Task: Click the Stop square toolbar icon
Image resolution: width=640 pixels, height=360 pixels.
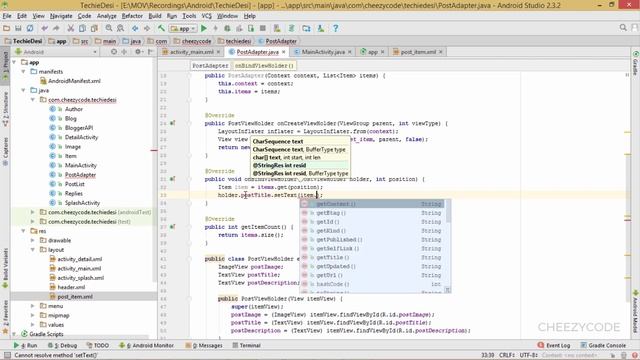Action: coord(263,29)
